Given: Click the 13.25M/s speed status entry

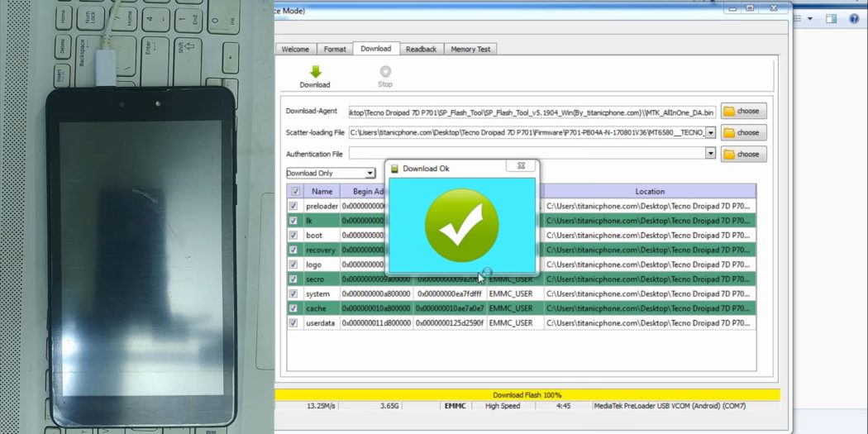Looking at the screenshot, I should coord(321,406).
